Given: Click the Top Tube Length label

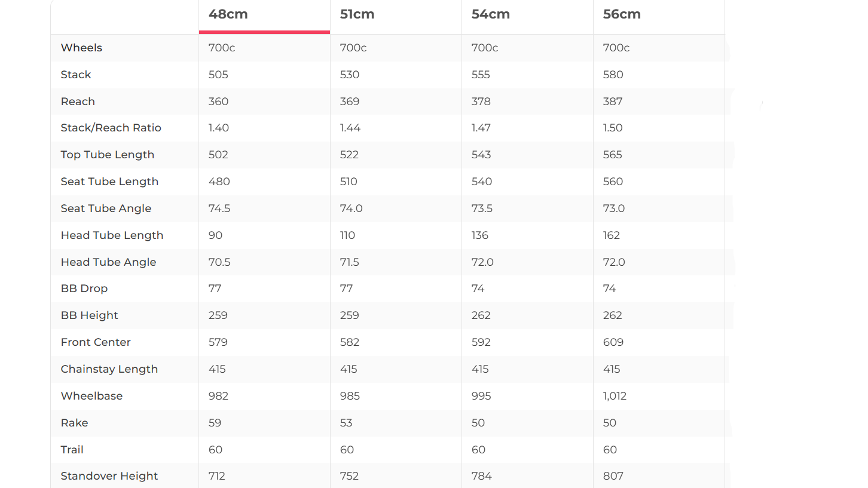Looking at the screenshot, I should click(108, 155).
